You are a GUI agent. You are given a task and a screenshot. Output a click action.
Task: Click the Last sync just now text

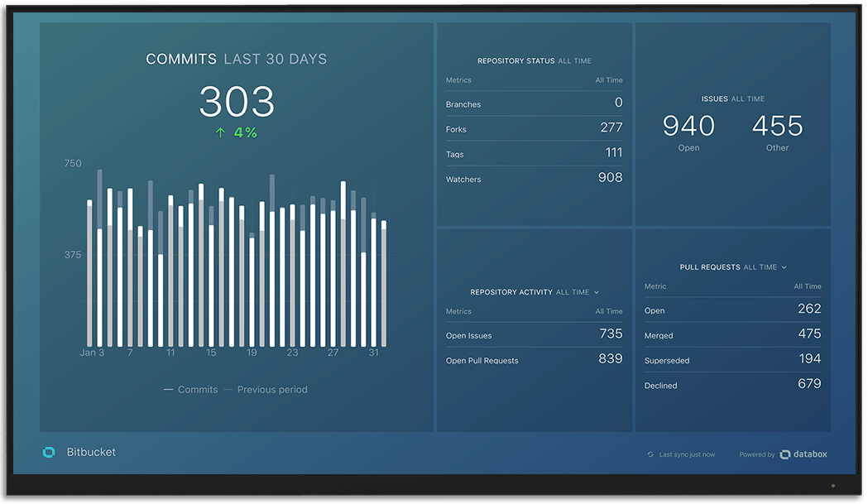click(x=687, y=454)
